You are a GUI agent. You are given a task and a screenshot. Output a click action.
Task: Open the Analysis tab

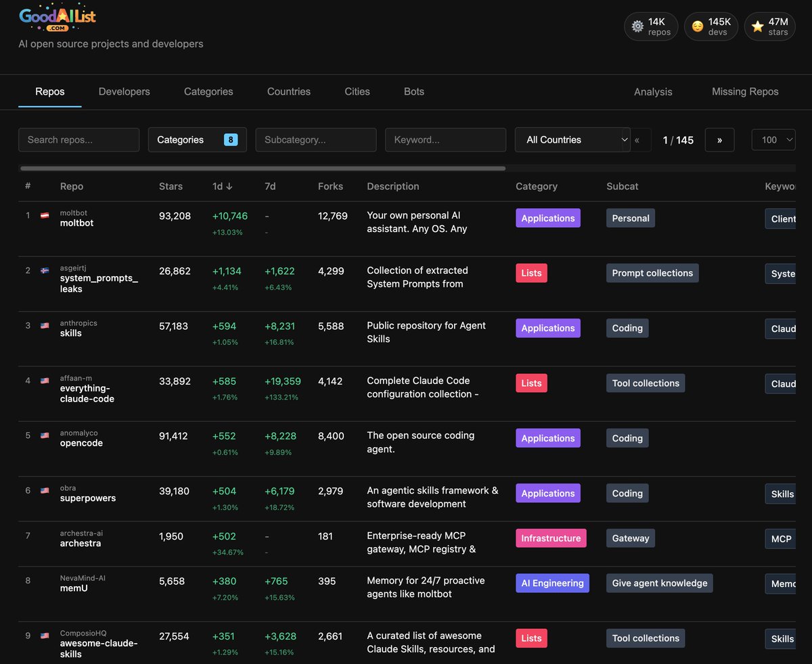pyautogui.click(x=652, y=91)
